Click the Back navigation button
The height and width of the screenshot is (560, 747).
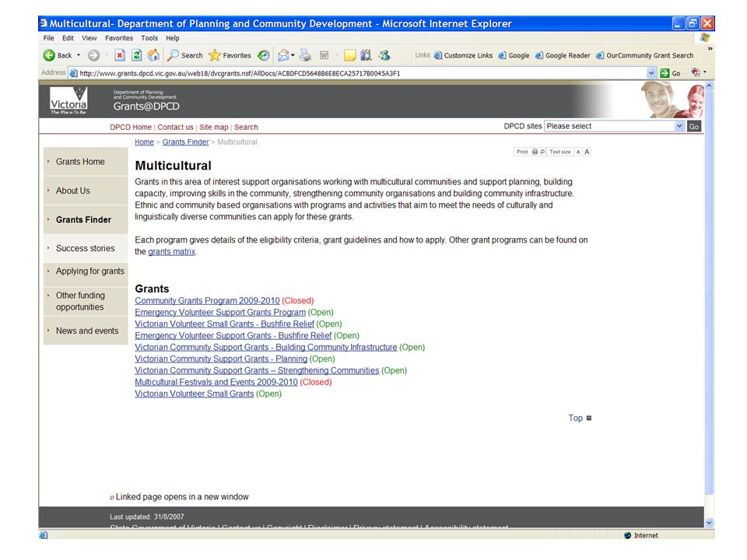(57, 56)
